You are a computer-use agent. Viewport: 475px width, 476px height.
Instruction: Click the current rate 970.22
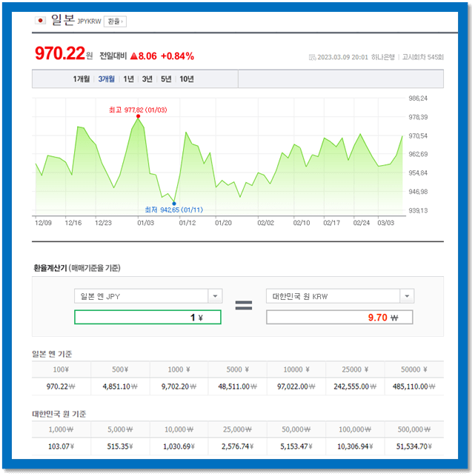pos(60,53)
